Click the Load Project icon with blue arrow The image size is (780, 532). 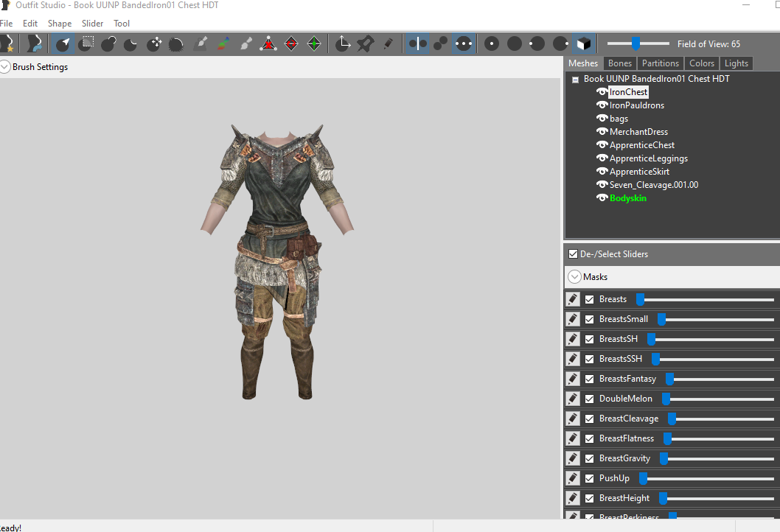click(x=35, y=43)
